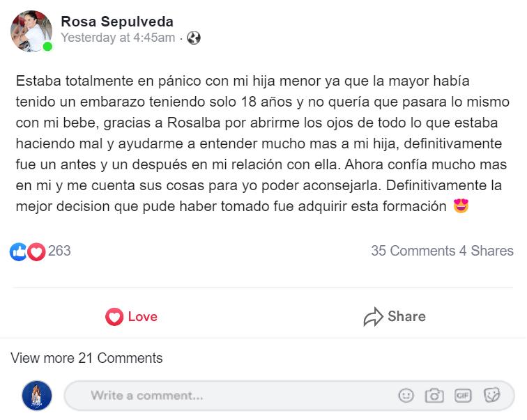Open Rosa Sepulveda's profile name link
This screenshot has width=527, height=420.
[117, 22]
